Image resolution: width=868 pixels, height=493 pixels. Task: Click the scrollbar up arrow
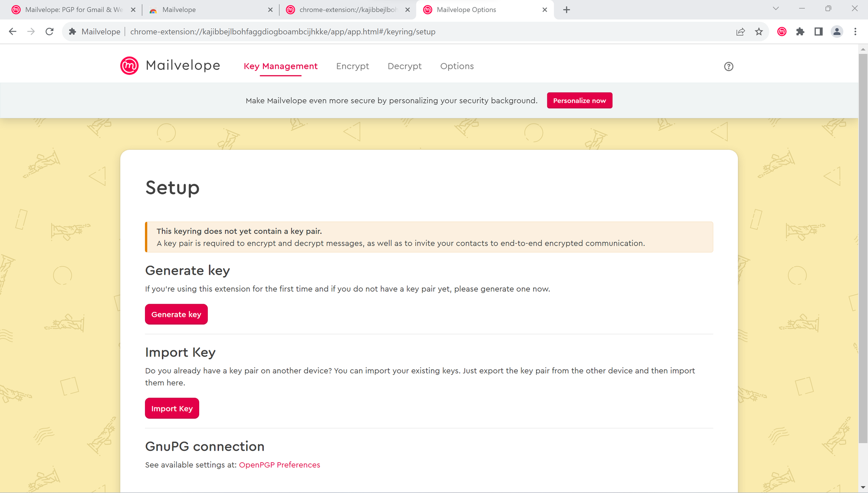coord(863,49)
